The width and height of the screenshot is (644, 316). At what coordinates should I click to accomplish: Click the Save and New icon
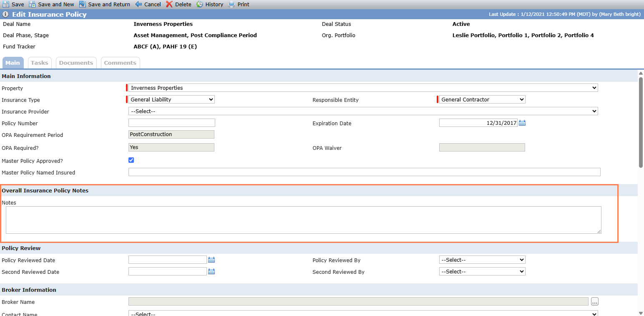point(32,4)
